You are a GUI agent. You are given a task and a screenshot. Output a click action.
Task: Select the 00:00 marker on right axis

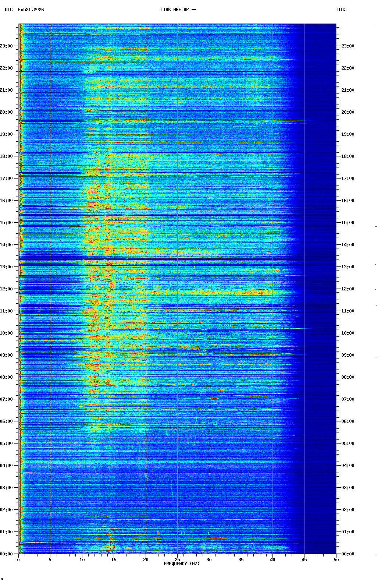coord(348,554)
